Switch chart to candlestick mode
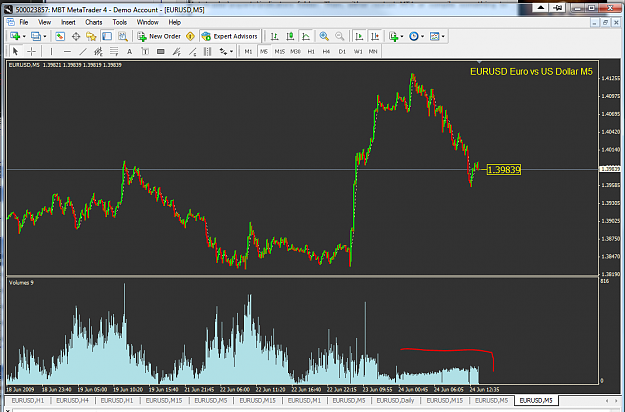 point(290,36)
